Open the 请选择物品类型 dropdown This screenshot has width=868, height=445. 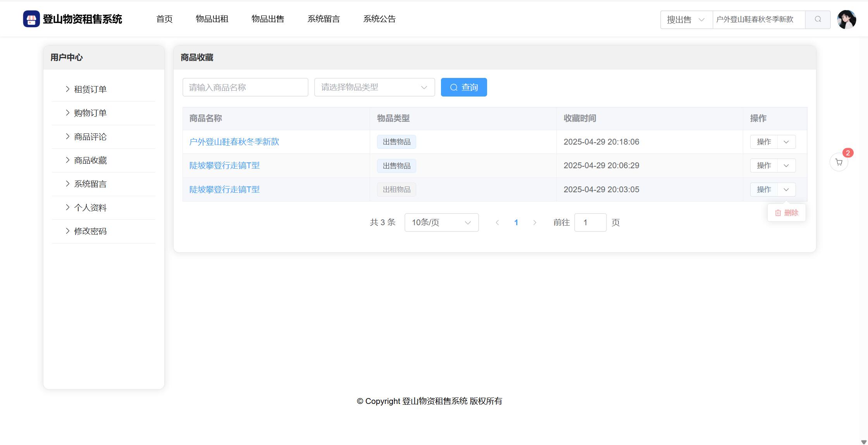tap(374, 87)
